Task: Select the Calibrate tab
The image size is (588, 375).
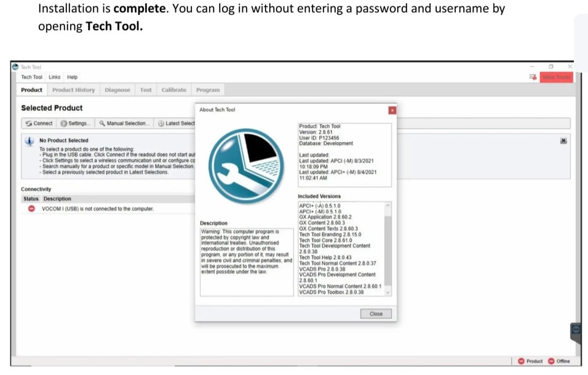Action: click(x=173, y=90)
